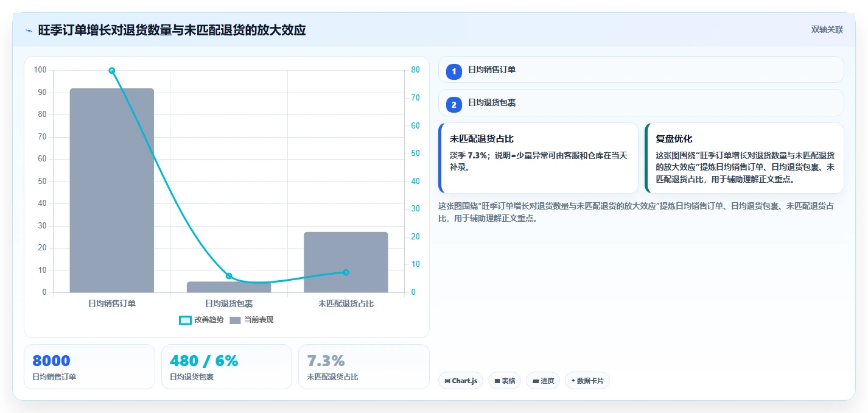
Task: Select list item 1 日均销售订单
Action: tap(641, 69)
